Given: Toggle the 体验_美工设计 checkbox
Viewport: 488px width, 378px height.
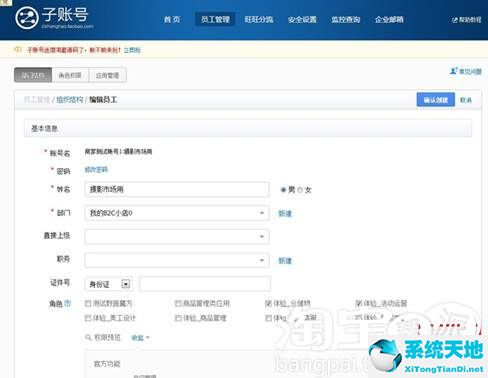Looking at the screenshot, I should (x=88, y=318).
